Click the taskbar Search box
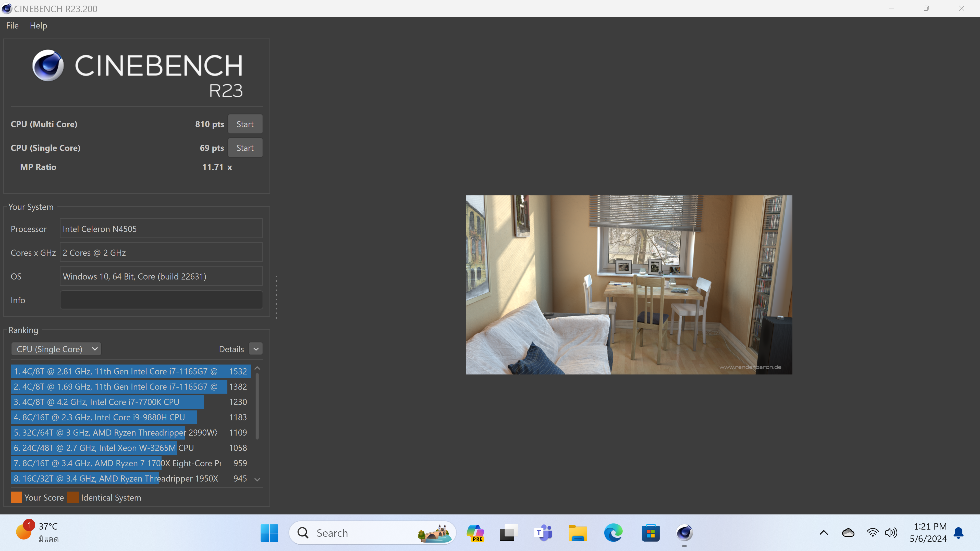This screenshot has width=980, height=551. [x=372, y=533]
